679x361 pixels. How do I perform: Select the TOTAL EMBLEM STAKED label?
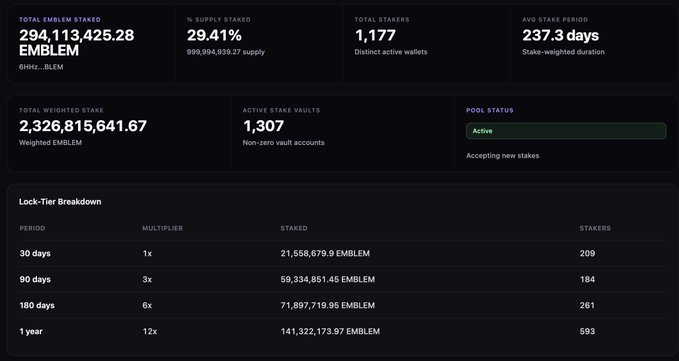click(x=60, y=19)
